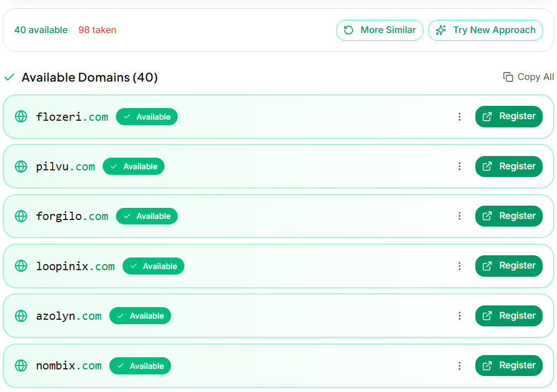Open more options menu for loopinix.com
Image resolution: width=557 pixels, height=392 pixels.
pyautogui.click(x=459, y=266)
